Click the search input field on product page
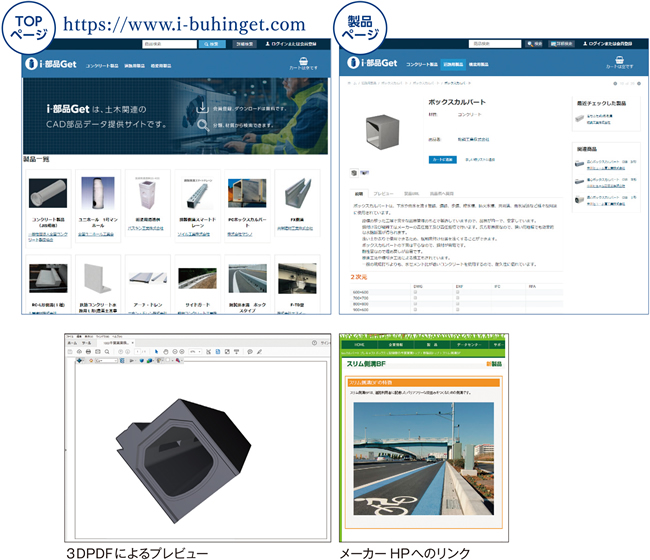Screen dimensions: 650x560 495,44
